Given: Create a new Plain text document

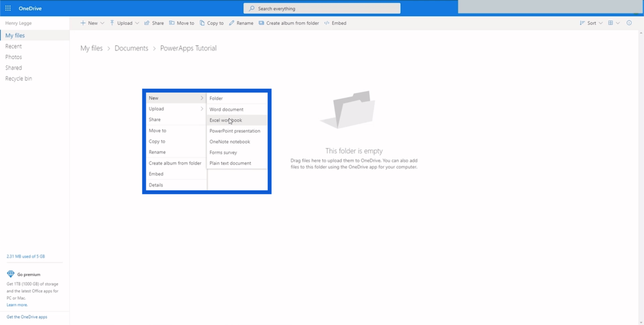Looking at the screenshot, I should [237, 163].
